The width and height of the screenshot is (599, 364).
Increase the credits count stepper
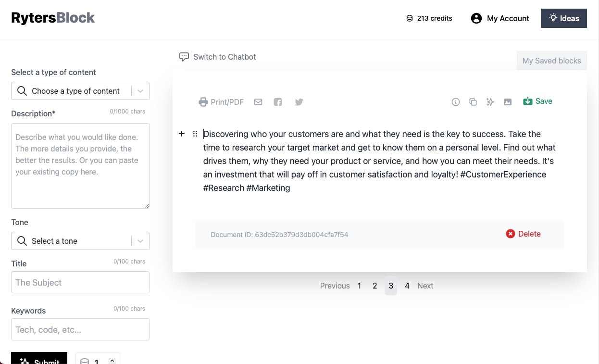pyautogui.click(x=112, y=360)
